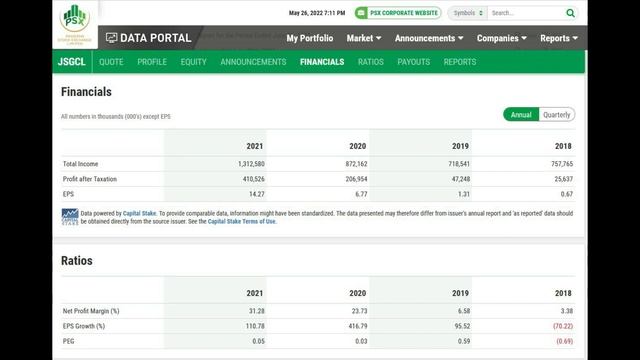Click the JSGCL symbol label
Image resolution: width=640 pixels, height=360 pixels.
click(x=72, y=62)
